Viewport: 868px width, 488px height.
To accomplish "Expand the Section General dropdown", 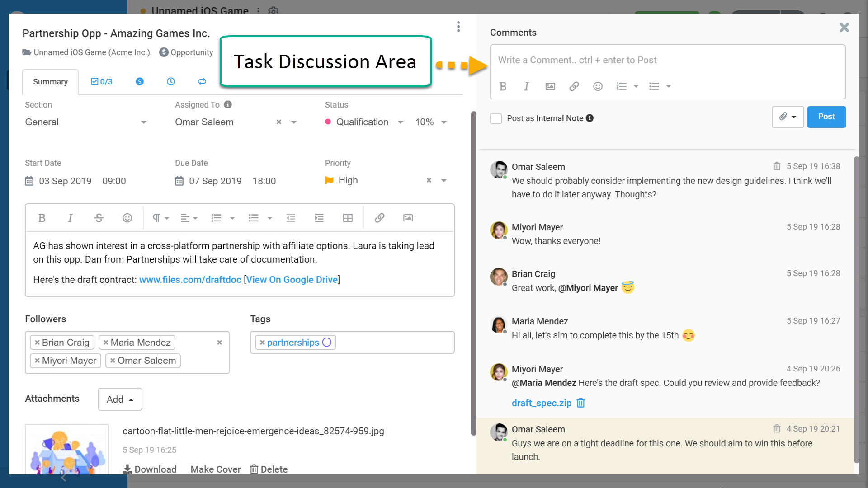I will 143,122.
